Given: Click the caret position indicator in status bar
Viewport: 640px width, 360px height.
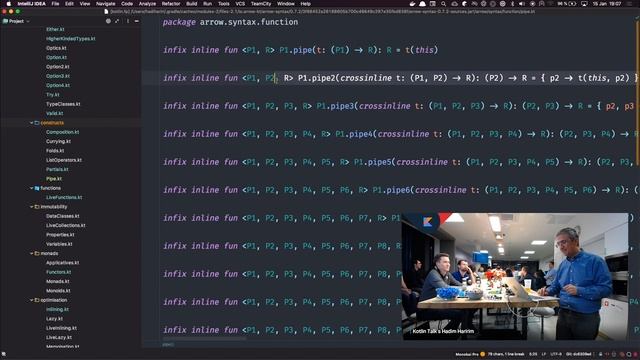Looking at the screenshot, I should 533,354.
